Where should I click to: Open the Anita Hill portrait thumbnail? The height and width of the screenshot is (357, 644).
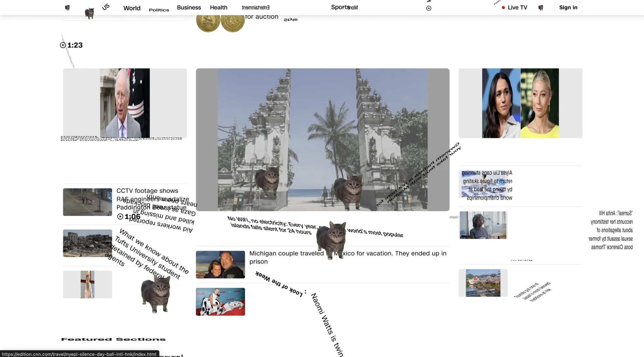(483, 225)
